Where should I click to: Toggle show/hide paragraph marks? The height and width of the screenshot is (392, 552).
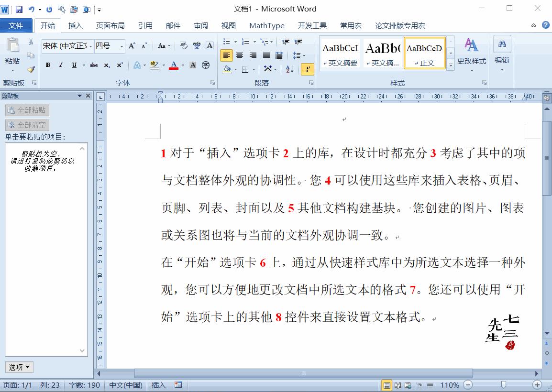[307, 69]
